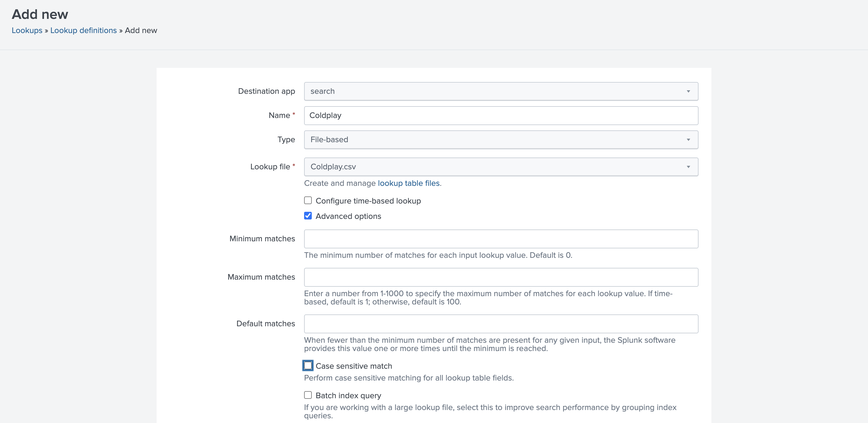The image size is (868, 423).
Task: Open the Destination app dropdown
Action: point(501,91)
